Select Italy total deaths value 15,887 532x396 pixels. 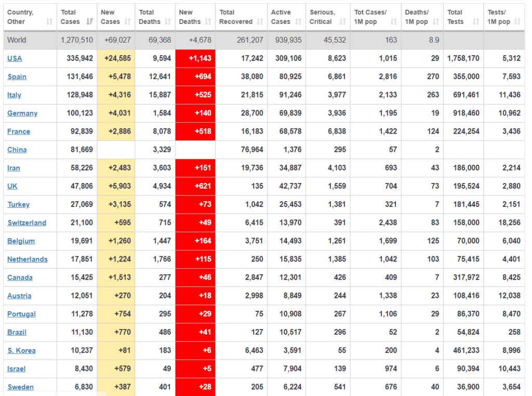(x=160, y=95)
